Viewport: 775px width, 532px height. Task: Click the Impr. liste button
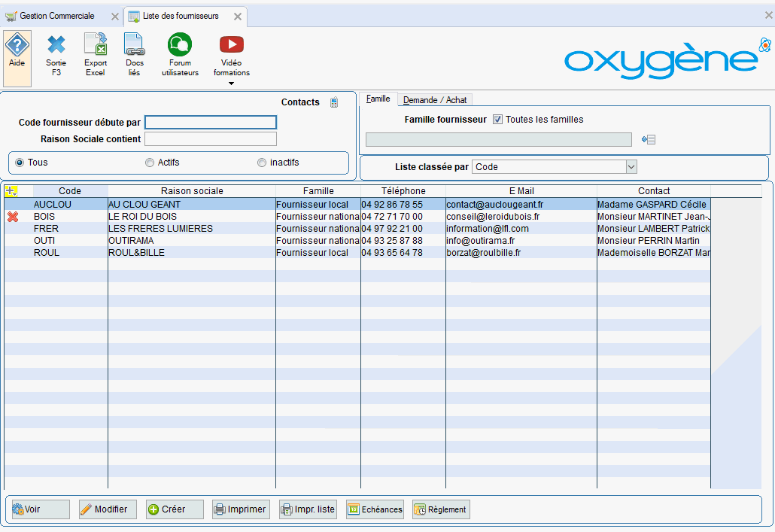pyautogui.click(x=308, y=509)
